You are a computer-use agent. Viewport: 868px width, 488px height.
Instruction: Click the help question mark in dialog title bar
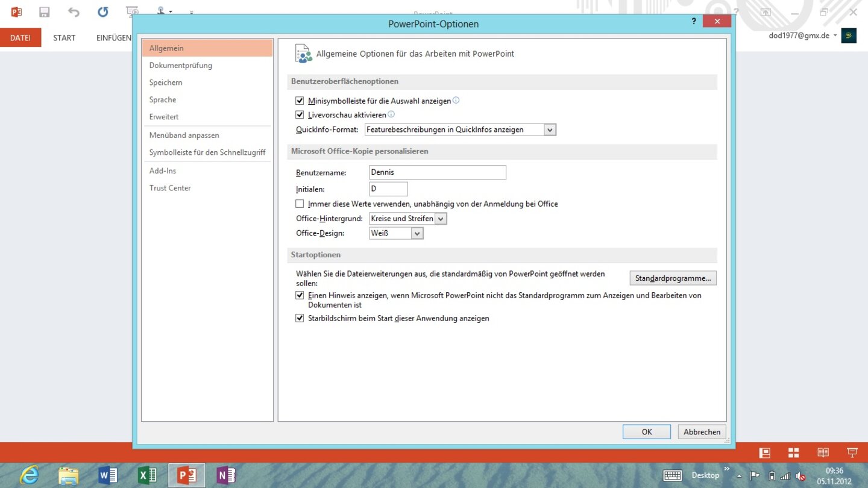click(694, 22)
